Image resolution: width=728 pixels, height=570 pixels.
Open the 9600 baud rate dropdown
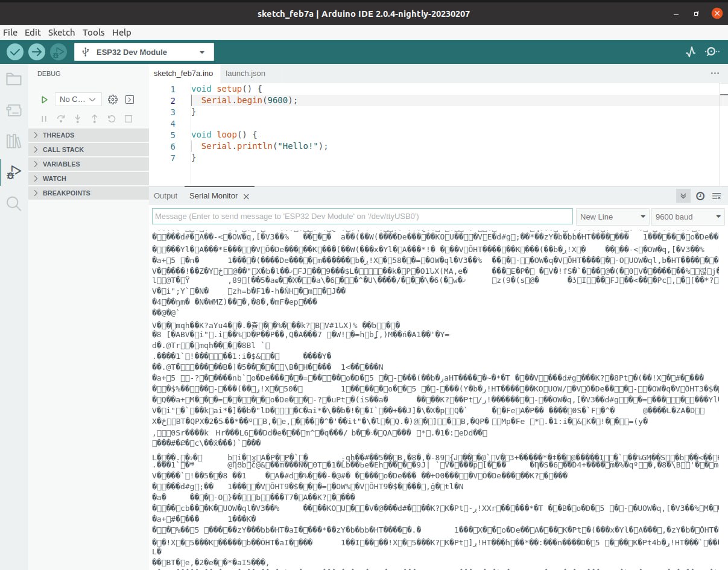(688, 217)
